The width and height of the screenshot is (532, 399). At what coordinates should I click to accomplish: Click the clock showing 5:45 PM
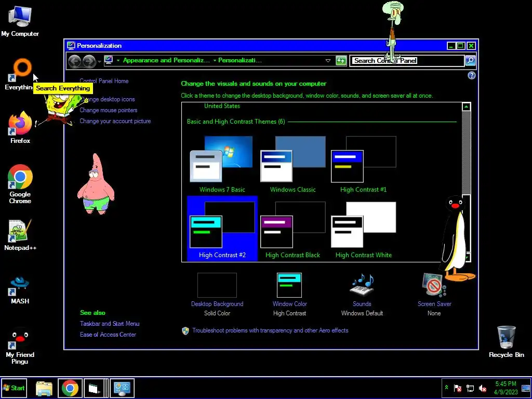point(506,388)
